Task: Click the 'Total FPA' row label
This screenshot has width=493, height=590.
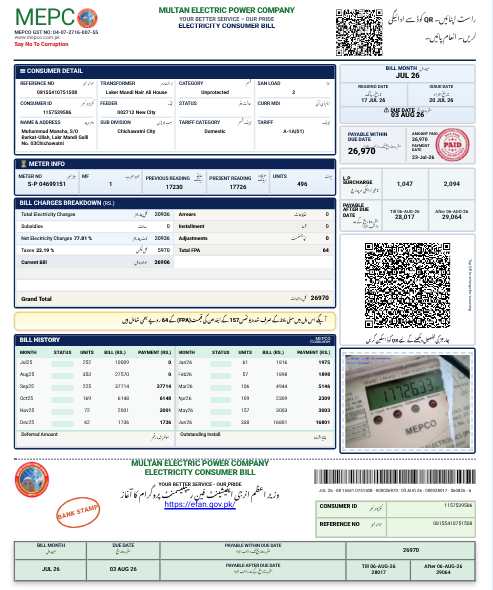Action: coord(189,250)
